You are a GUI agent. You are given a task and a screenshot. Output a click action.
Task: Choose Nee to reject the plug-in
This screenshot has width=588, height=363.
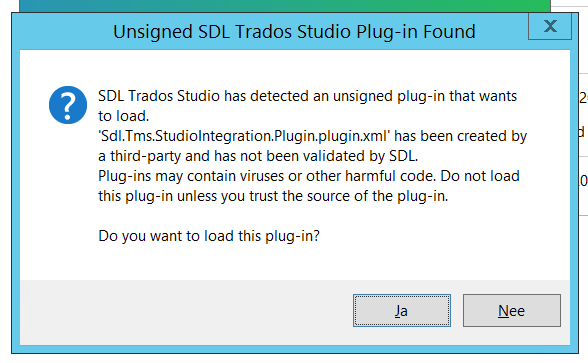click(512, 310)
